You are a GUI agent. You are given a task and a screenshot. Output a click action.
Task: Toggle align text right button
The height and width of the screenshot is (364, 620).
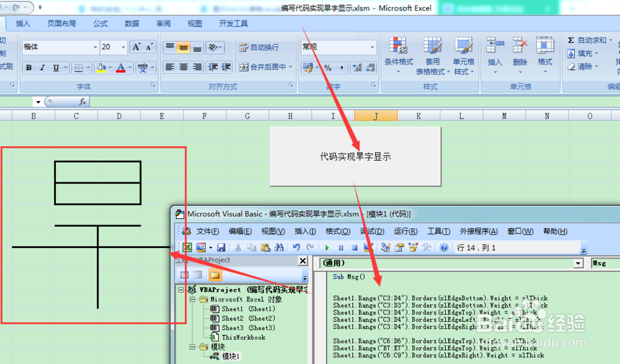(197, 67)
